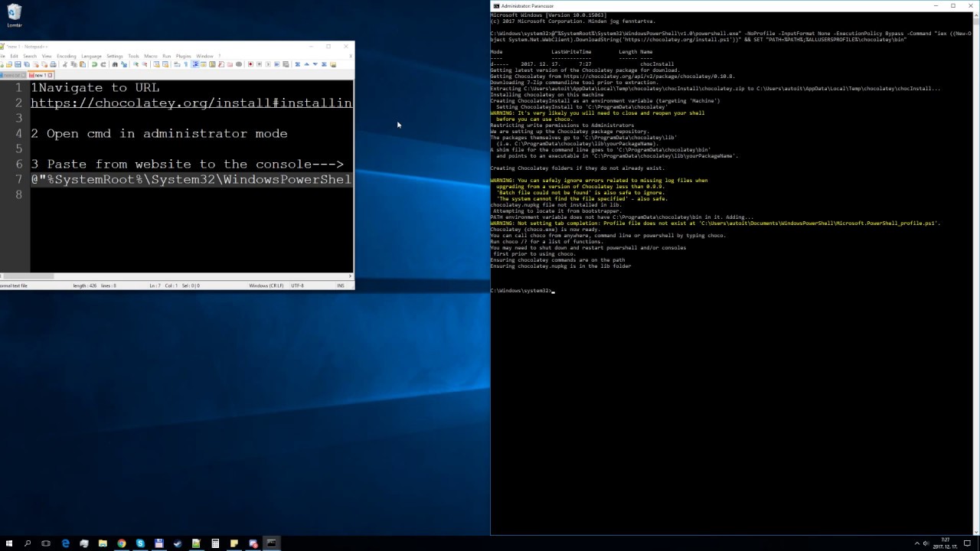Show hidden system tray icons chevron
980x551 pixels.
coord(916,543)
